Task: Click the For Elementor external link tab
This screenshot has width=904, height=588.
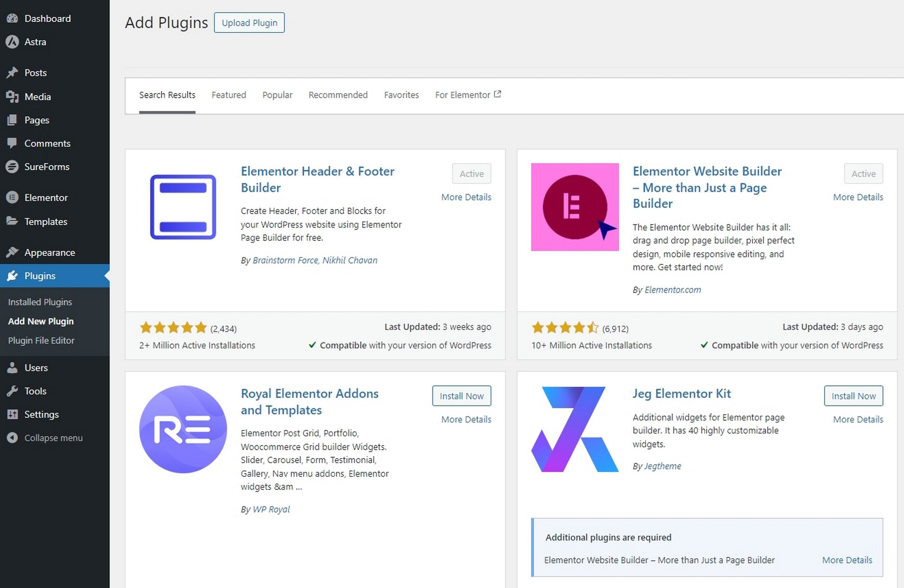Action: (x=468, y=95)
